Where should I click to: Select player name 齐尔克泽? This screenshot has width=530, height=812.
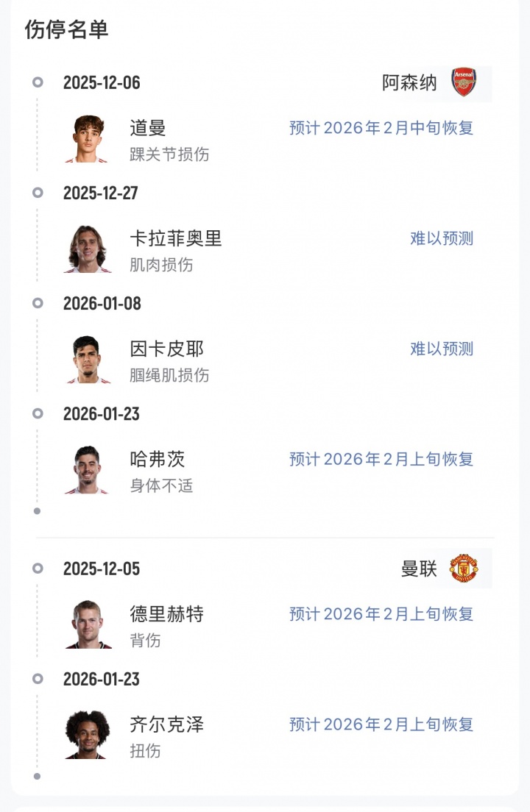(x=166, y=724)
